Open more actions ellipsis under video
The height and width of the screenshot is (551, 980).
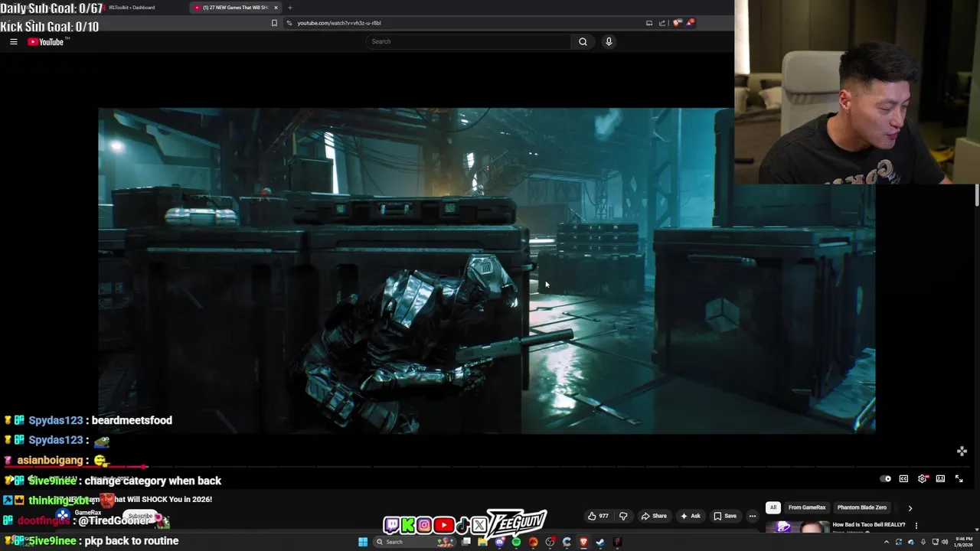(x=752, y=516)
